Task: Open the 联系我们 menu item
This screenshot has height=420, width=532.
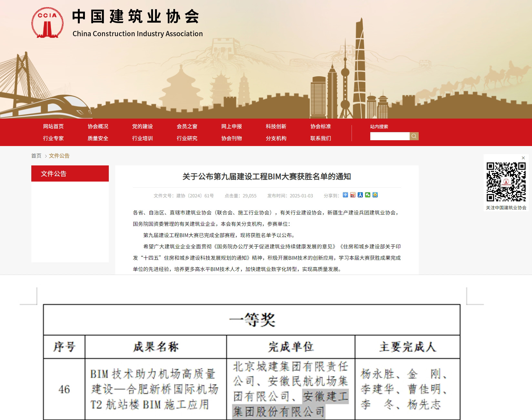Action: tap(321, 138)
